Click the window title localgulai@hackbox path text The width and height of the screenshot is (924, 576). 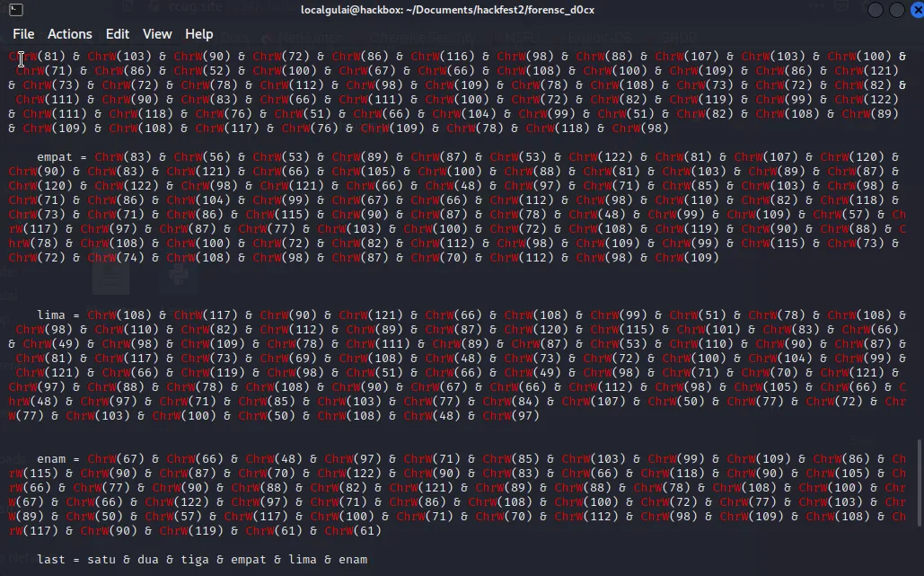[447, 10]
